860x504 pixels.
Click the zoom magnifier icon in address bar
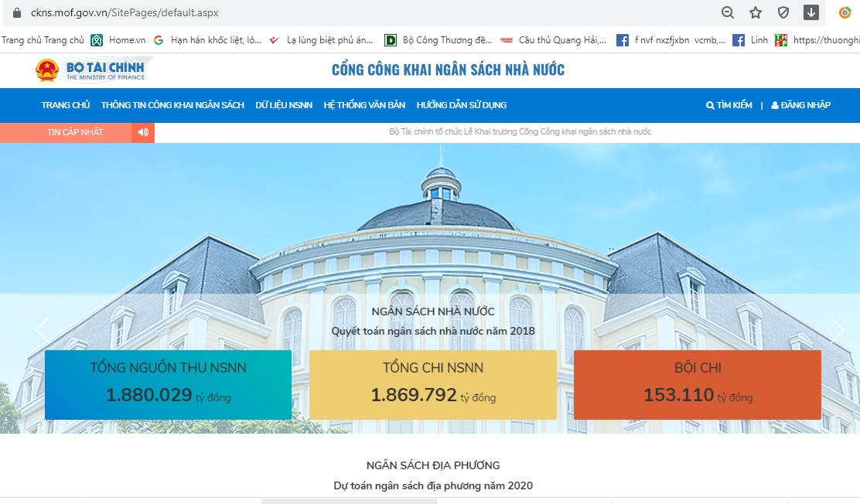[728, 12]
